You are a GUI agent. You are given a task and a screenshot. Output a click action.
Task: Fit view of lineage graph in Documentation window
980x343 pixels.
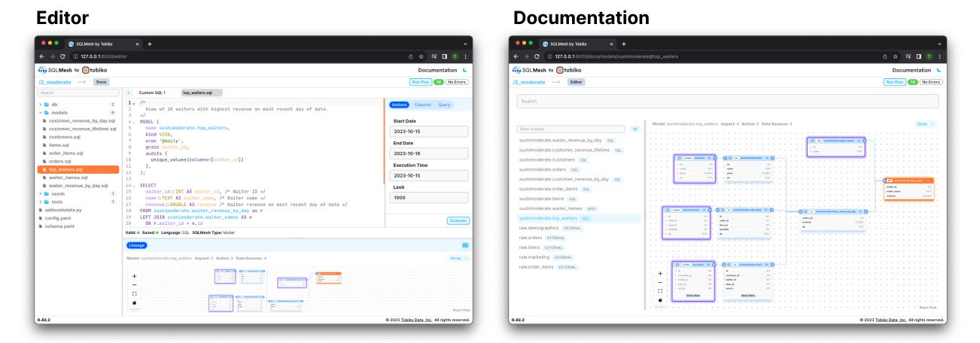click(660, 291)
